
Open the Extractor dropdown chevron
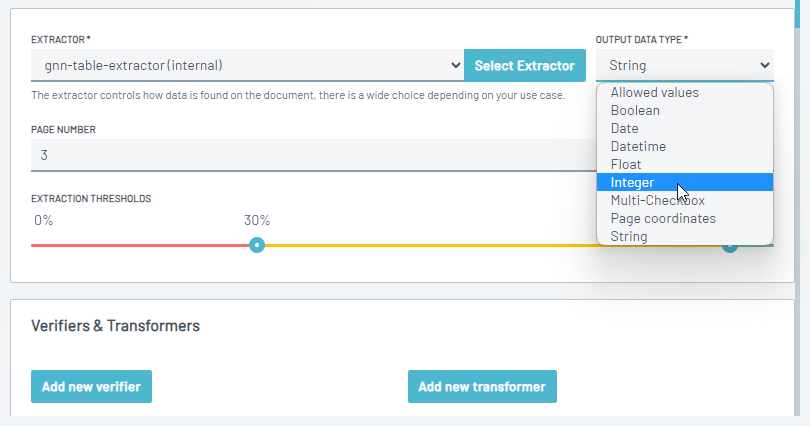coord(455,66)
